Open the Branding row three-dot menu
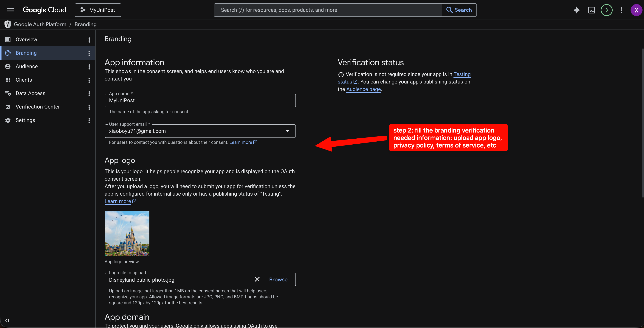Screen dimensions: 644x328 tap(89, 53)
